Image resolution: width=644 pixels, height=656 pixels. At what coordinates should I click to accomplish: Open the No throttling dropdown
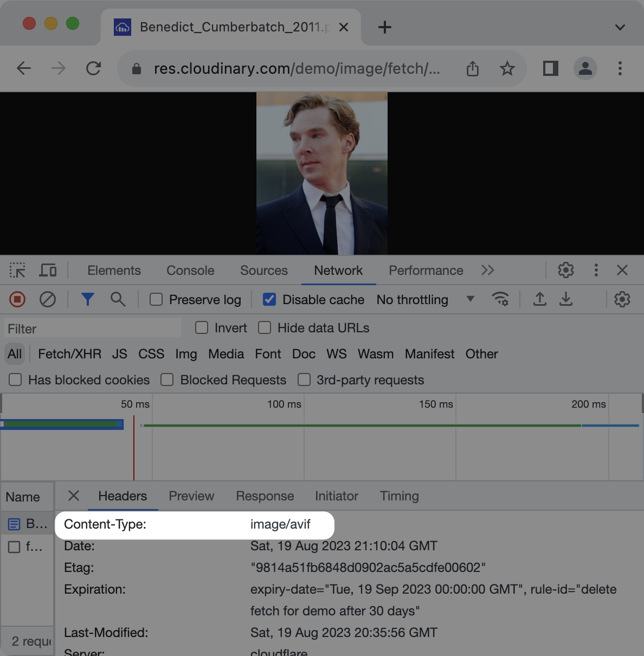(x=426, y=300)
